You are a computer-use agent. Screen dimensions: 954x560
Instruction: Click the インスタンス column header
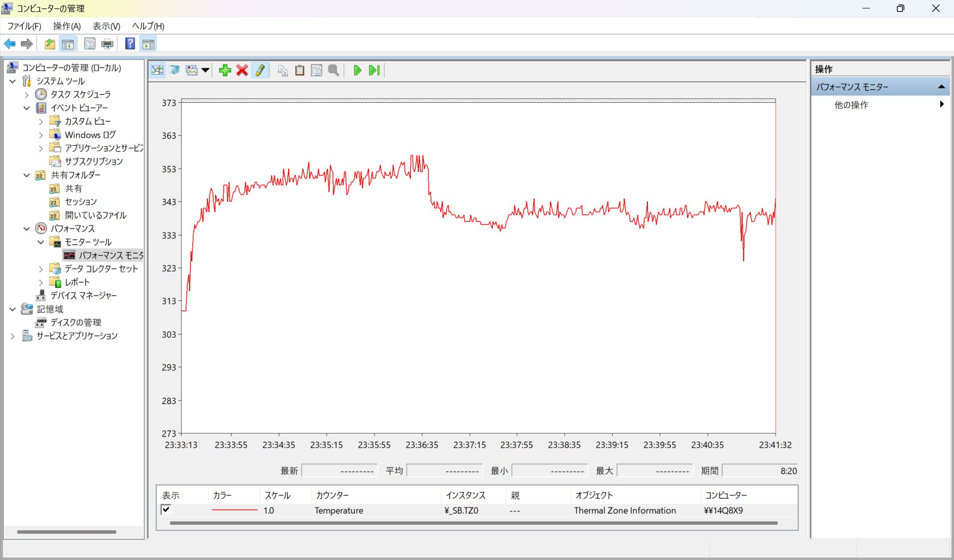coord(474,495)
